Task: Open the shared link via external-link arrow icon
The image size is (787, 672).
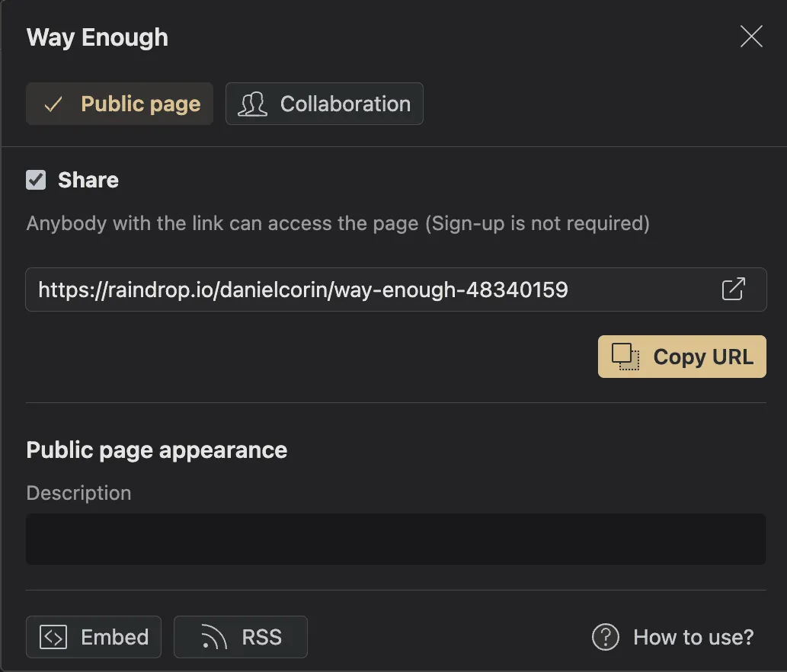Action: 734,290
